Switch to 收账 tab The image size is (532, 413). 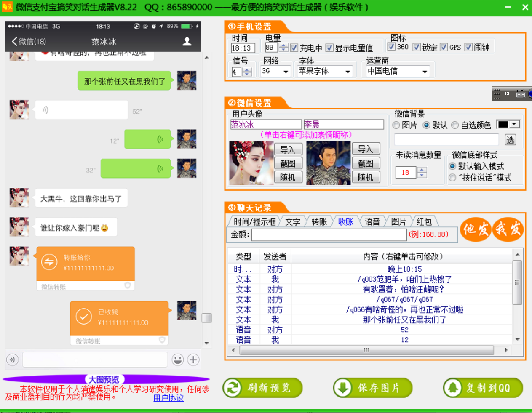(345, 221)
